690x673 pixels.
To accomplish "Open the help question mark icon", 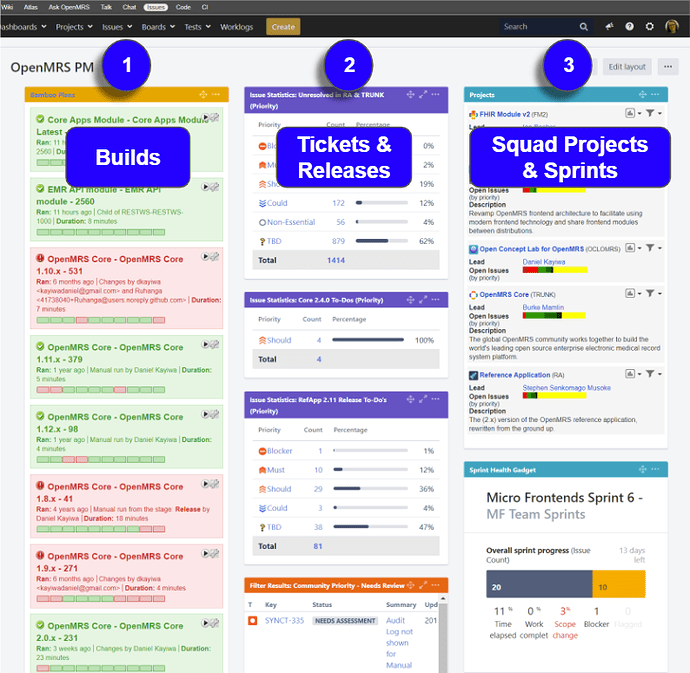I will tap(630, 27).
